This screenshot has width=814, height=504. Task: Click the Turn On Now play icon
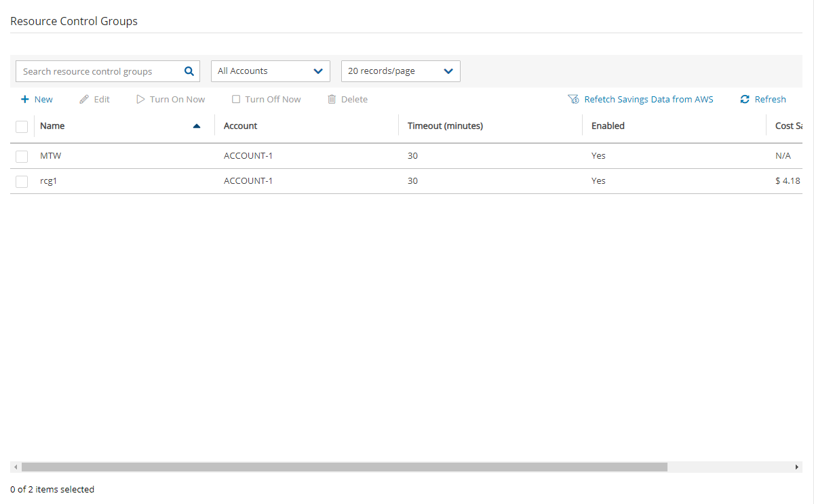coord(140,99)
